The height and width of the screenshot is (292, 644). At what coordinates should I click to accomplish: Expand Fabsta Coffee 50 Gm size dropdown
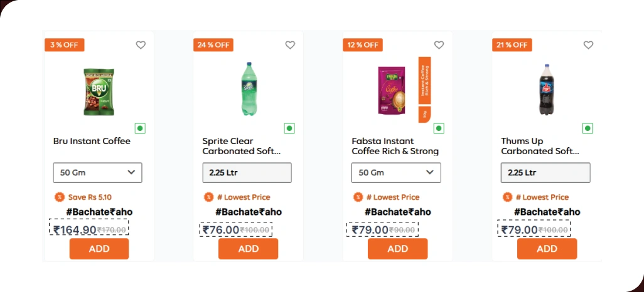396,172
